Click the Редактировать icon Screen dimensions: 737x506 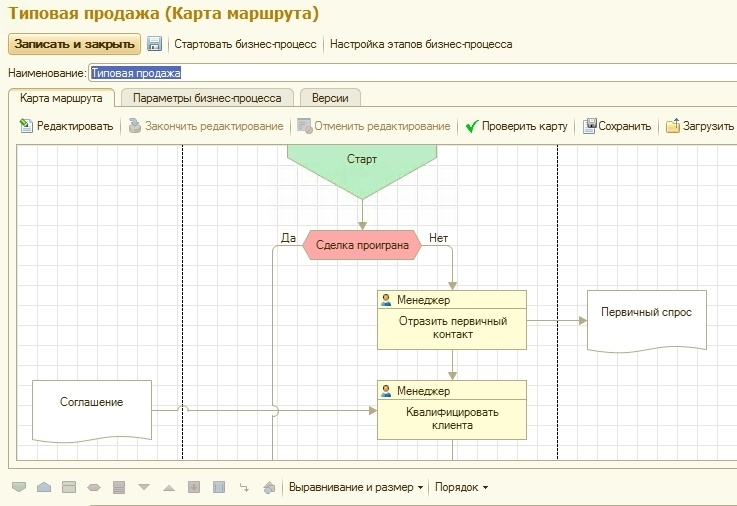[26, 126]
